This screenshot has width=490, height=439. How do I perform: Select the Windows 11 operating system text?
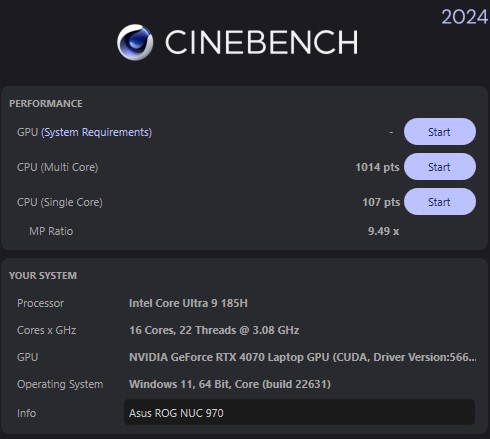tap(230, 384)
